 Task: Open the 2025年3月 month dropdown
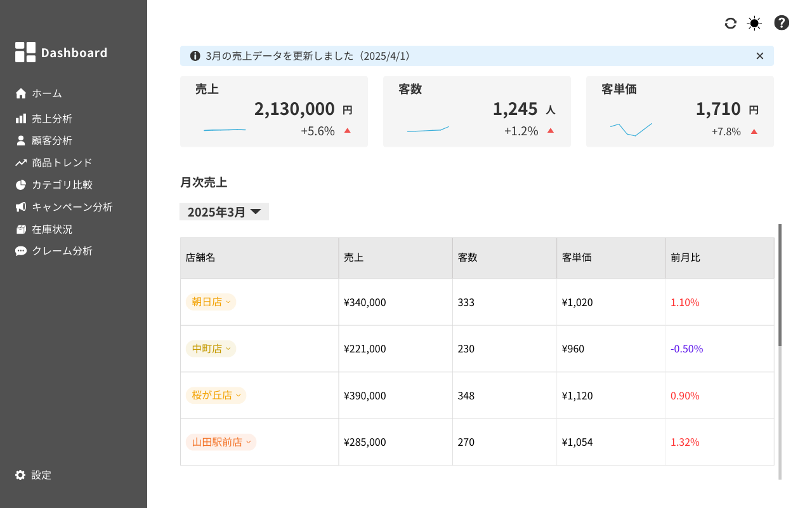224,212
